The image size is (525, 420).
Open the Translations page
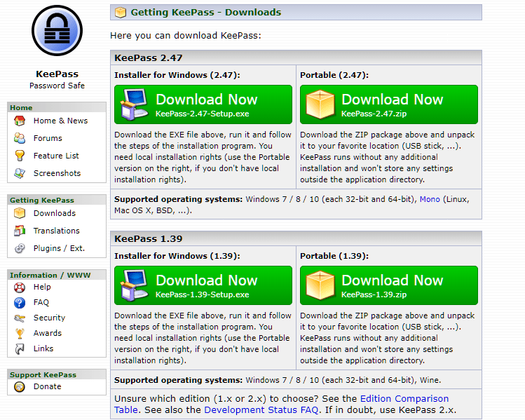(x=57, y=231)
